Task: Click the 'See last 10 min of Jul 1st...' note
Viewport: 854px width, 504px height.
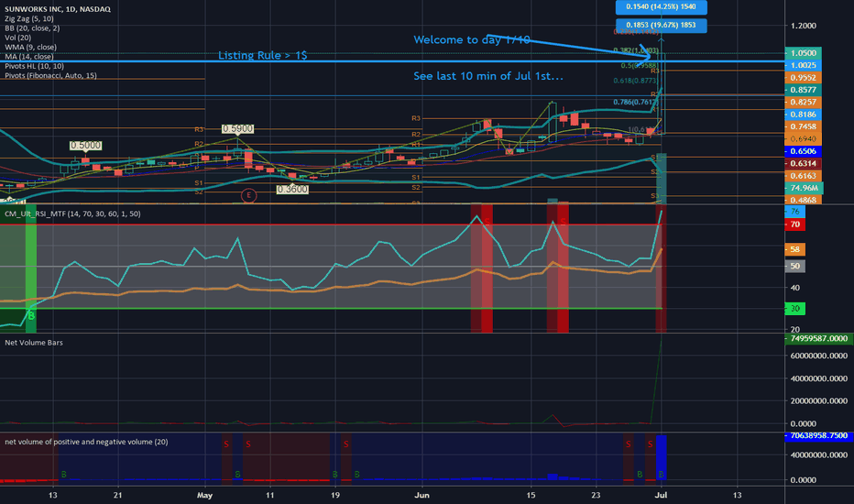Action: tap(488, 76)
